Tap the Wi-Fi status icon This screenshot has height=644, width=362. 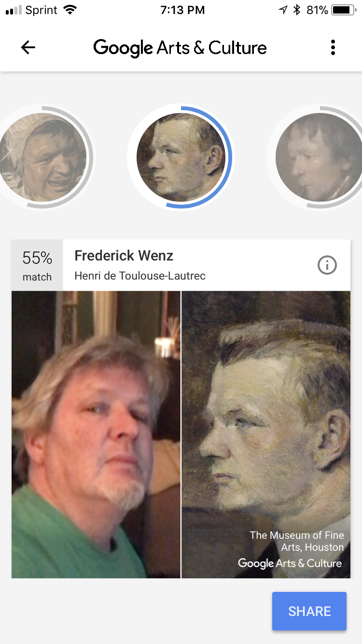point(70,10)
